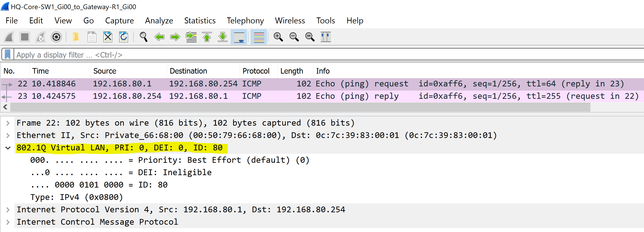Open display filter bookmark icon
This screenshot has width=644, height=232.
pyautogui.click(x=8, y=54)
